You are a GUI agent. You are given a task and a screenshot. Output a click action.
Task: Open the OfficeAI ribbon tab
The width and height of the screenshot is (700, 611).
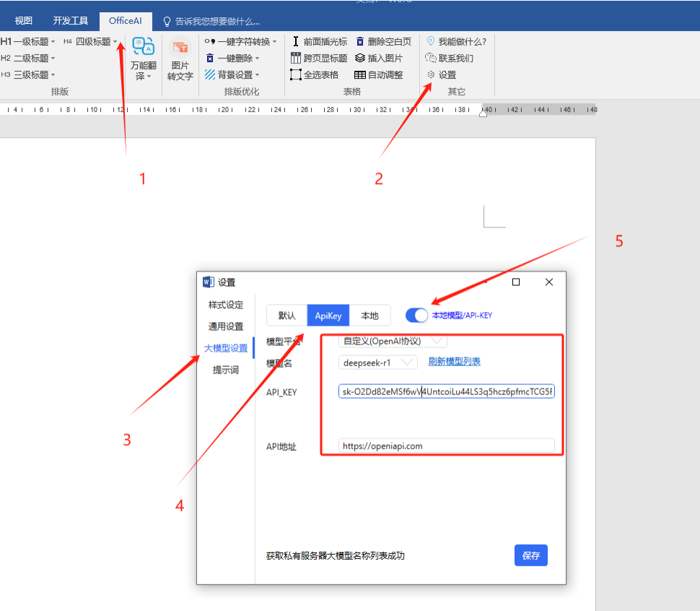pos(125,20)
